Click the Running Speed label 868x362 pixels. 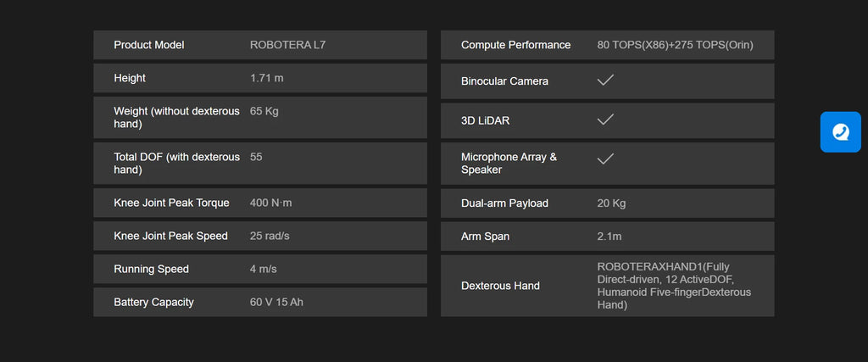(151, 269)
